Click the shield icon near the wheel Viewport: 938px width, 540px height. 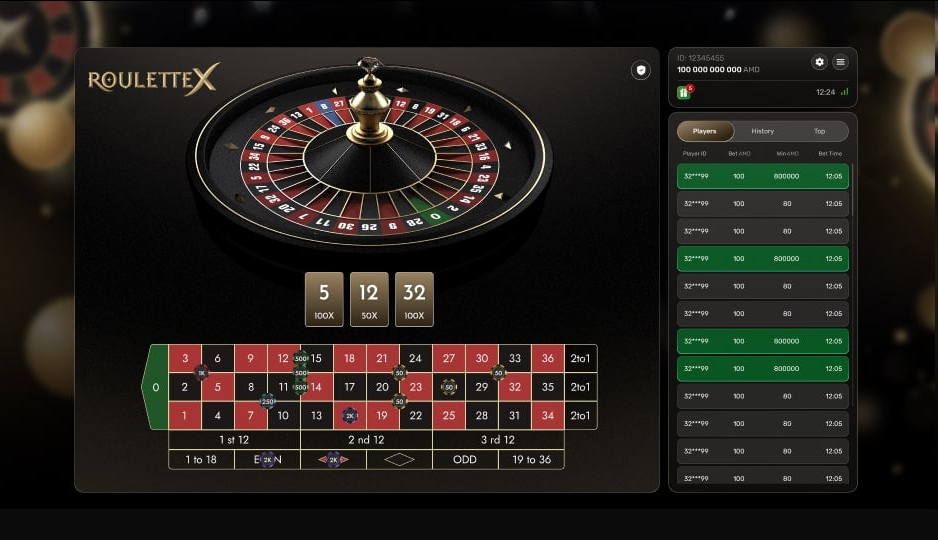point(641,71)
